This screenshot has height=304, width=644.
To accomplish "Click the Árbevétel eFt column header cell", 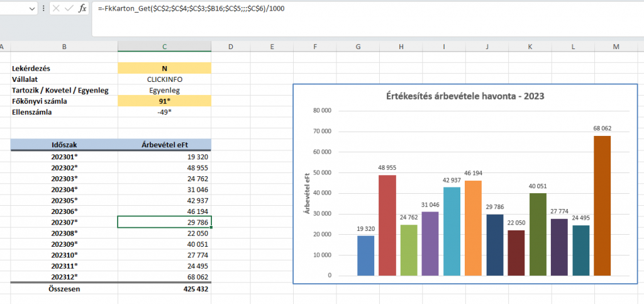I will (x=164, y=145).
